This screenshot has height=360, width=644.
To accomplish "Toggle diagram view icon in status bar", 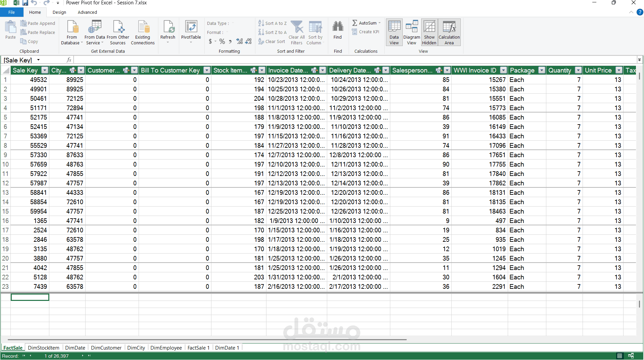I will tap(631, 356).
